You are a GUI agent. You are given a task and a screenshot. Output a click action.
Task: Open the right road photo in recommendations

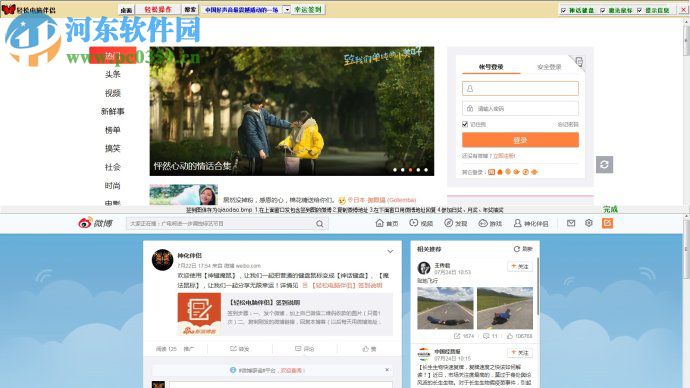coord(505,308)
